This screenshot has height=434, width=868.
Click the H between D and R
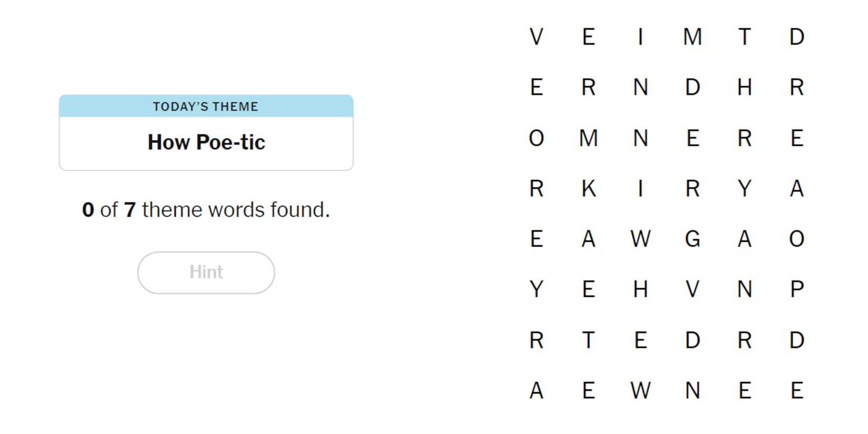click(744, 87)
